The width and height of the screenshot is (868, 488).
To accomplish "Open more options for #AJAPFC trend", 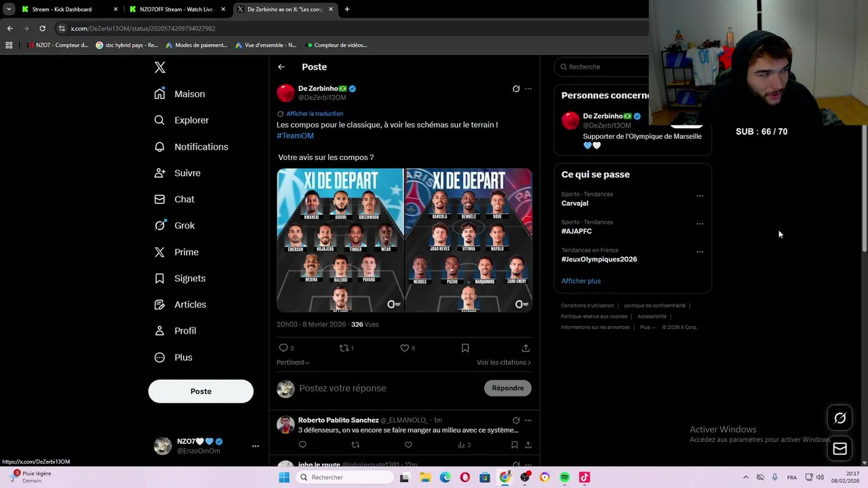I will coord(700,224).
